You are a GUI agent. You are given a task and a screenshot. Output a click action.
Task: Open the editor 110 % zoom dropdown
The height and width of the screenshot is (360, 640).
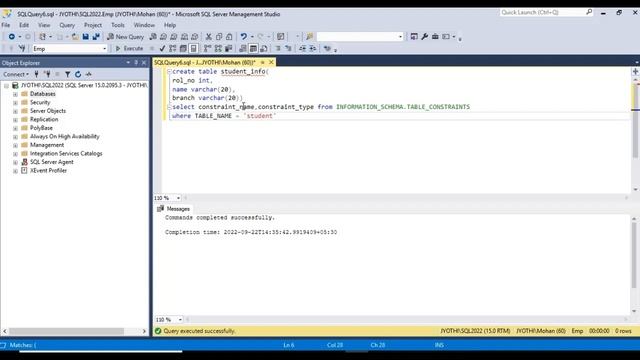click(x=178, y=198)
